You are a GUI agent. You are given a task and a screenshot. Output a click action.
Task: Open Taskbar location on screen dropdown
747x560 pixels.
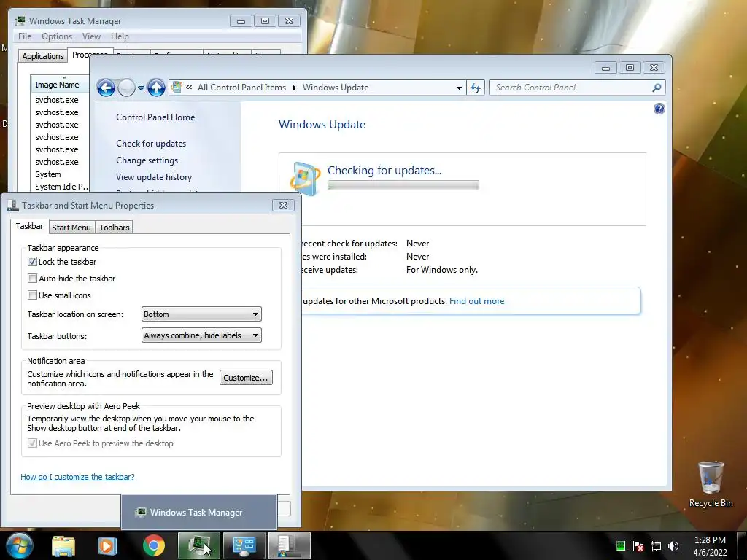pyautogui.click(x=201, y=314)
